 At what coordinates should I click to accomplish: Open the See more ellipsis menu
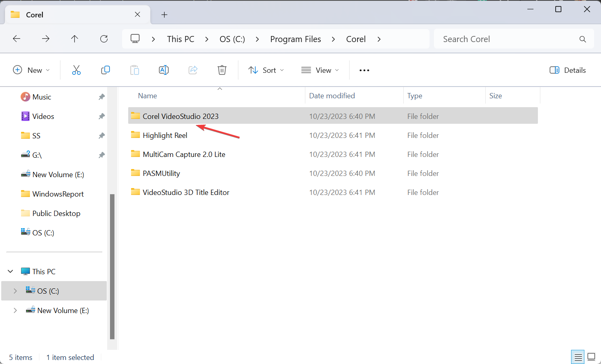pyautogui.click(x=364, y=70)
